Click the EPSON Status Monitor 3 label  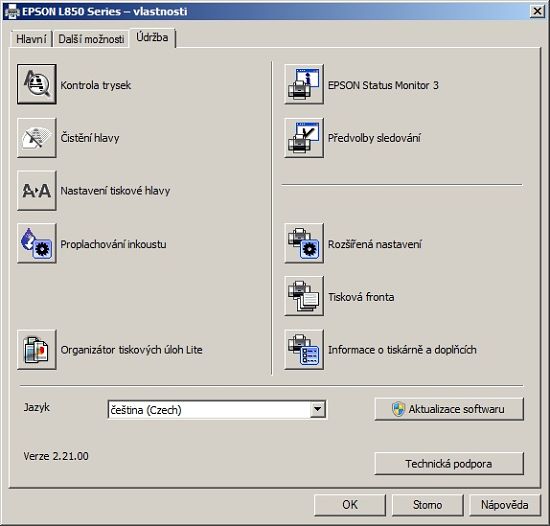point(383,85)
